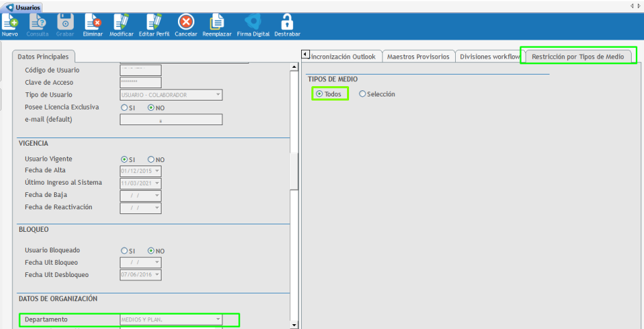
Task: Expand the Tipo de Usuario dropdown
Action: click(218, 95)
